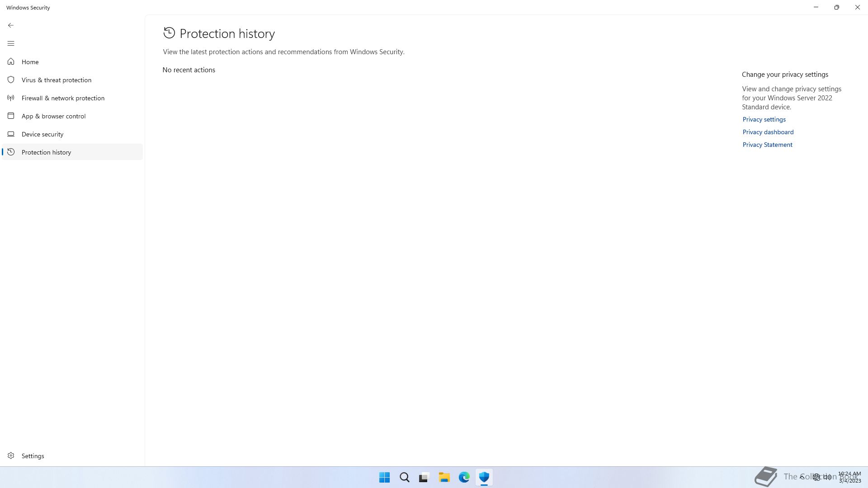Click the Settings gear icon

[x=11, y=455]
